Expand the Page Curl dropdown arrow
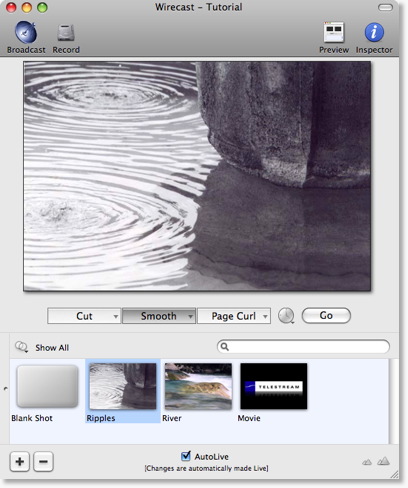The image size is (408, 488). pyautogui.click(x=265, y=316)
